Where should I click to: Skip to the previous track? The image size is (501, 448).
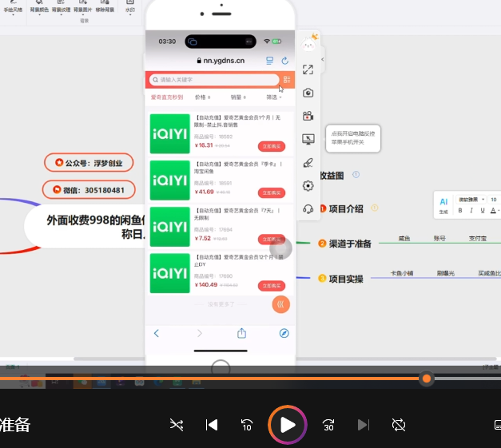pos(212,425)
